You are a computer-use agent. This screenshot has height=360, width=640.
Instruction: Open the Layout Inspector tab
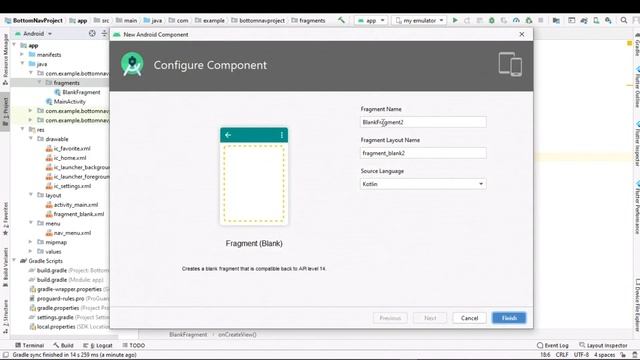pyautogui.click(x=603, y=345)
